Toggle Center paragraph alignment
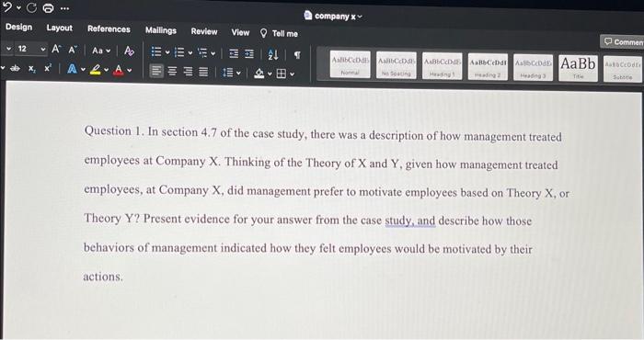This screenshot has width=644, height=340. [173, 72]
